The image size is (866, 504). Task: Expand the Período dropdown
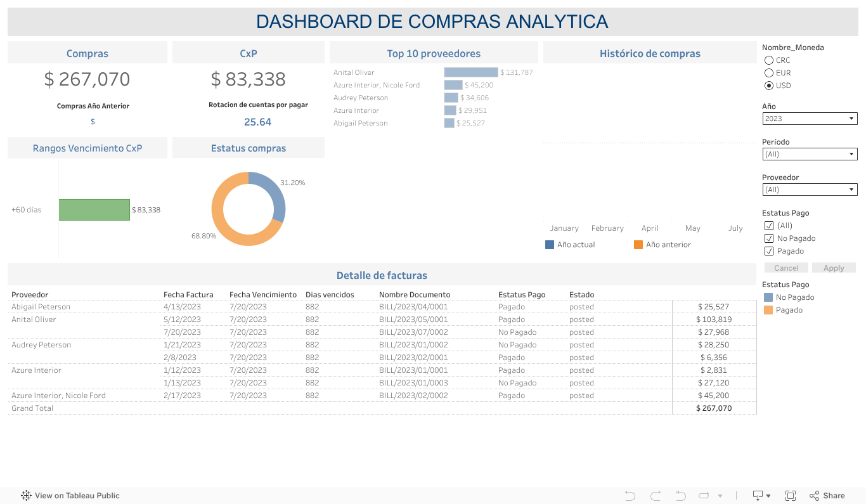[x=810, y=154]
